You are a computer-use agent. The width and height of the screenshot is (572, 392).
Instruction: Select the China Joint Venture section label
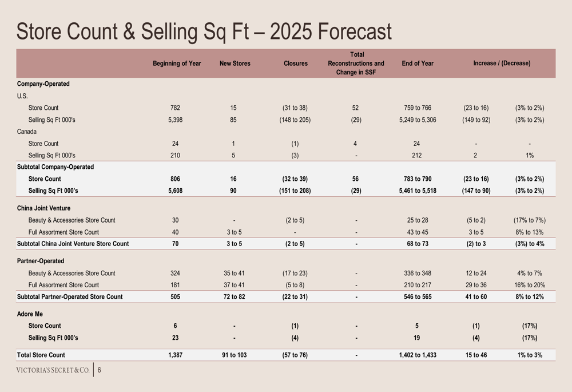coord(44,208)
